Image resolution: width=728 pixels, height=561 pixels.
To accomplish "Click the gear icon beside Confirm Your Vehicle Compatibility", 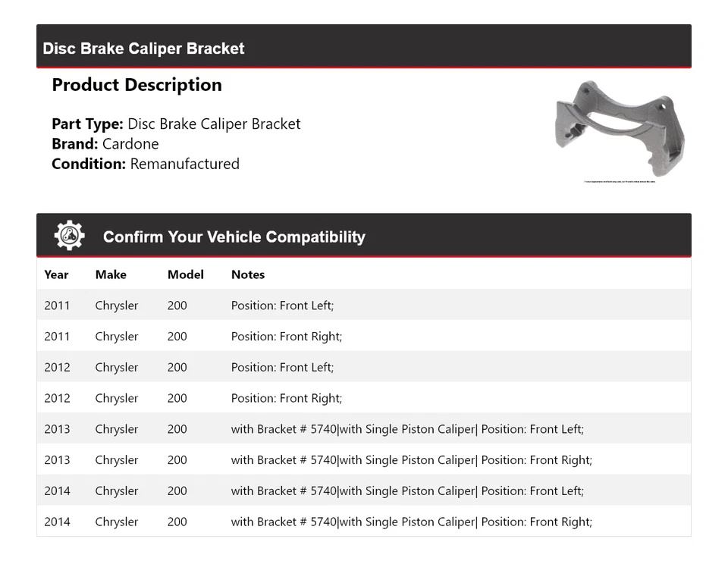I will tap(69, 236).
